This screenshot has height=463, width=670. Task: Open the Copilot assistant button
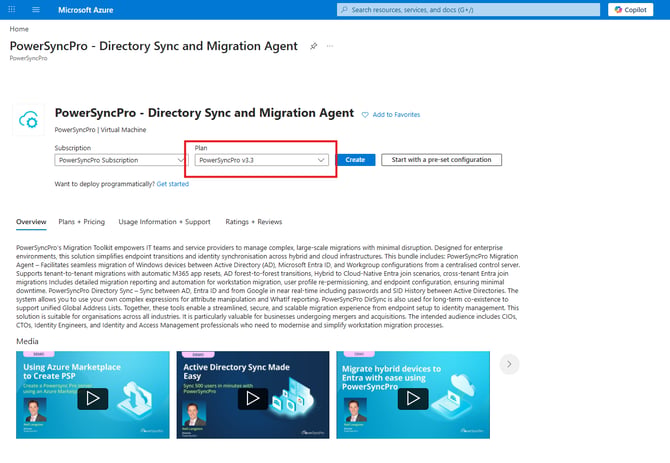coord(630,9)
